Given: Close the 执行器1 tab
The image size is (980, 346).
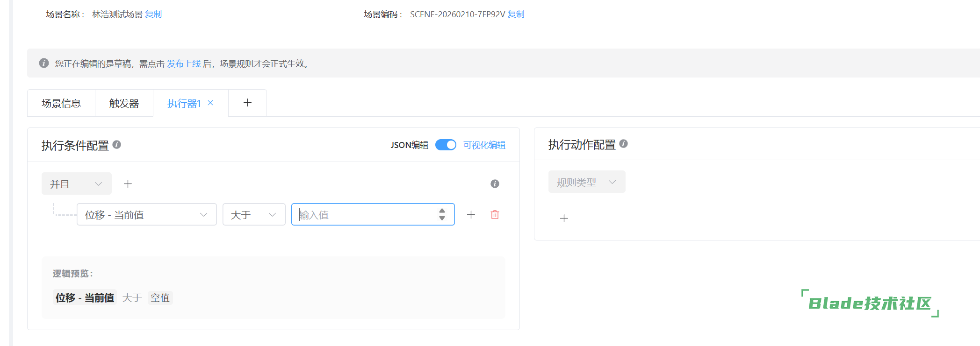Looking at the screenshot, I should (210, 103).
